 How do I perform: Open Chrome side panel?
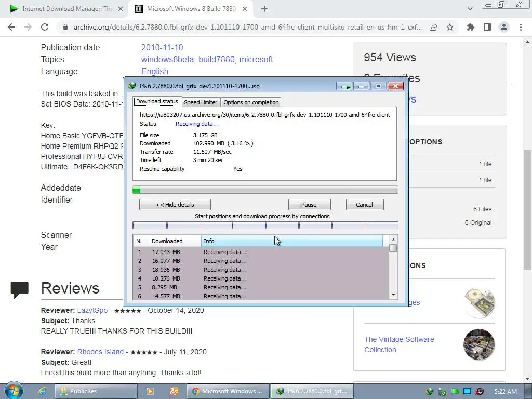[x=487, y=27]
